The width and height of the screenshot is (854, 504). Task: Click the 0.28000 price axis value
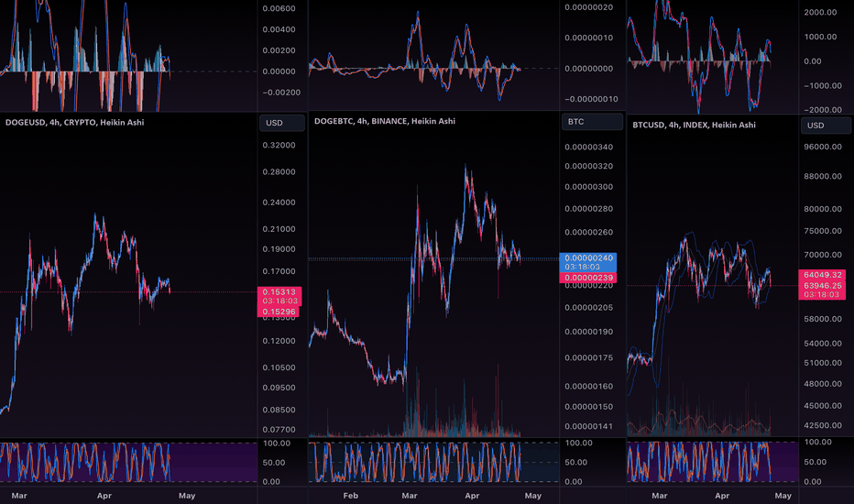pyautogui.click(x=279, y=171)
